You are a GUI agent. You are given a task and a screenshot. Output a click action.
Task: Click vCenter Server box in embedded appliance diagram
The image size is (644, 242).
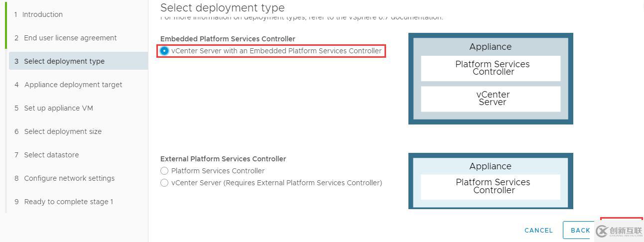pos(491,99)
